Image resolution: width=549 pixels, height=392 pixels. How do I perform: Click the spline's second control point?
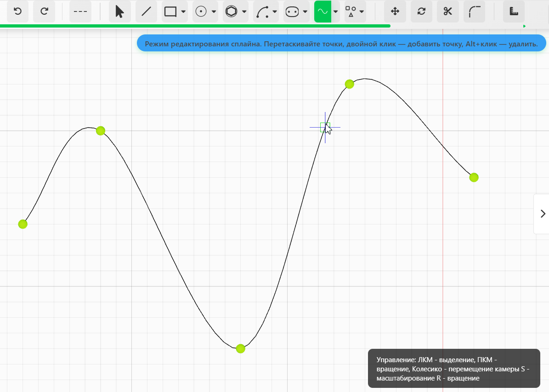pos(101,131)
